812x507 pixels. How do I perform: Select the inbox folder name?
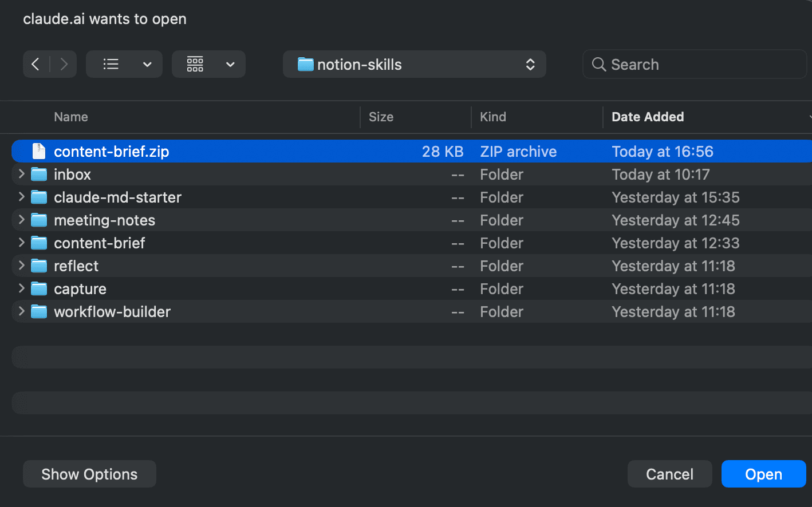(72, 174)
